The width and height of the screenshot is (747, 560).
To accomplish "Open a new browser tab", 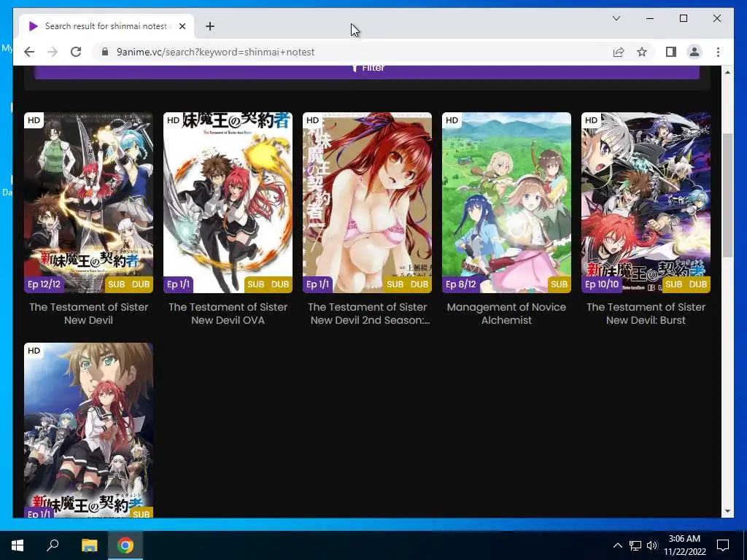I will click(x=210, y=26).
